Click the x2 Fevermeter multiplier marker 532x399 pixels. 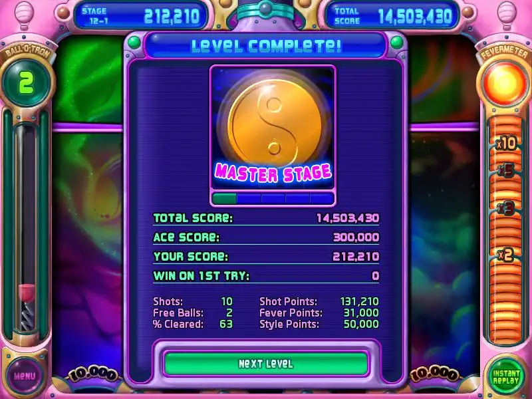505,255
